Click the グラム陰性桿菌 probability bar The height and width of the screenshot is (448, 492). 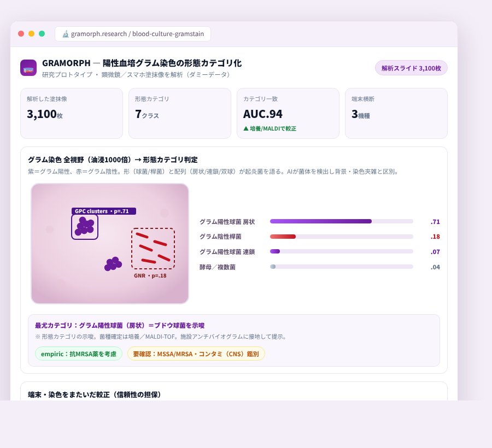point(341,237)
